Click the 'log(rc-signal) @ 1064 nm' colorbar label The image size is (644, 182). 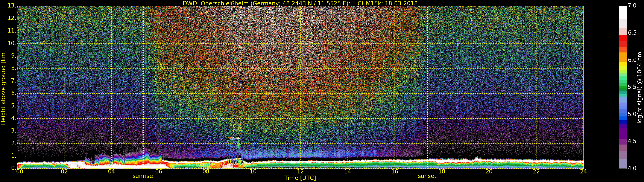point(639,88)
